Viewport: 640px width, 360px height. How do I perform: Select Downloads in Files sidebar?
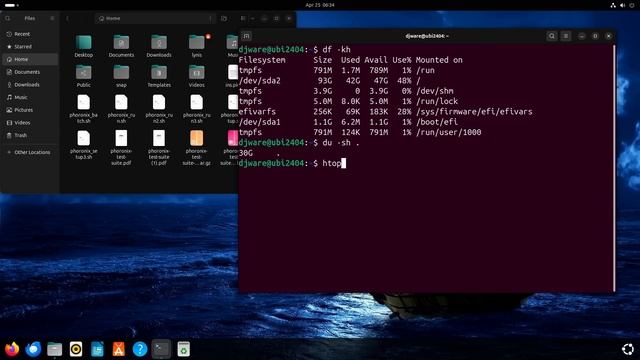[30, 84]
